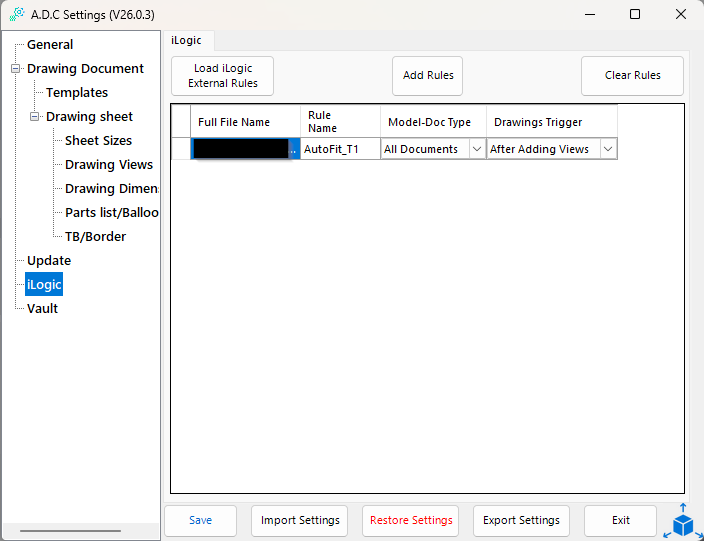
Task: Click the Model-Doc Type column header
Action: (x=433, y=122)
